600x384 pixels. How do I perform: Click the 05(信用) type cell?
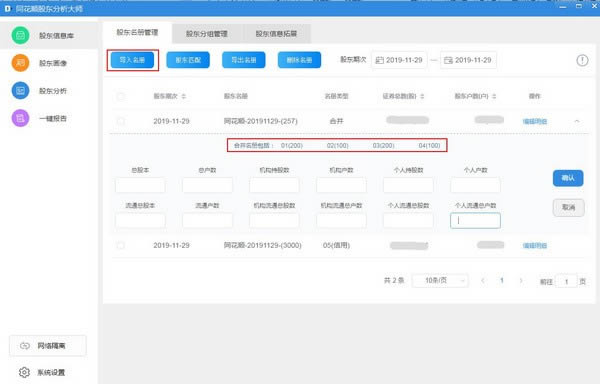tap(336, 245)
